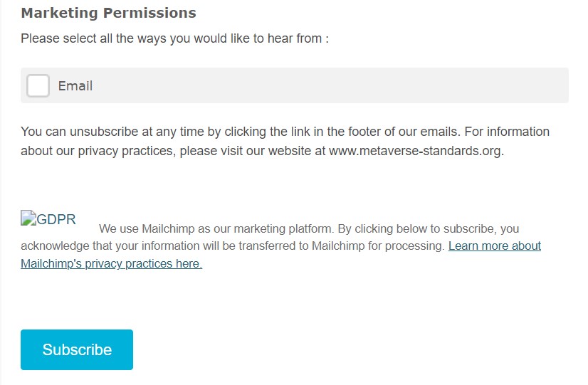The image size is (588, 385).
Task: Click the broken GDPR image icon
Action: (28, 219)
